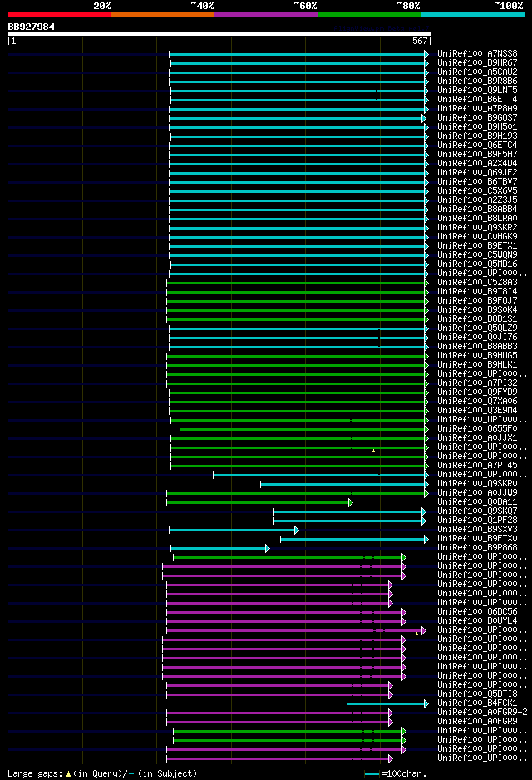Select UniRef100_Q5DTI8 entry
Screen dimensions: 532x780
point(477,694)
